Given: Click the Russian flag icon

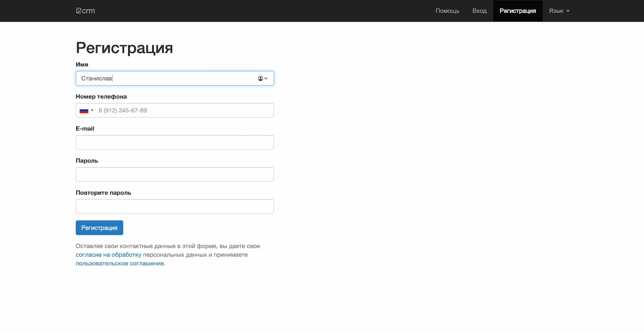Looking at the screenshot, I should (x=84, y=110).
